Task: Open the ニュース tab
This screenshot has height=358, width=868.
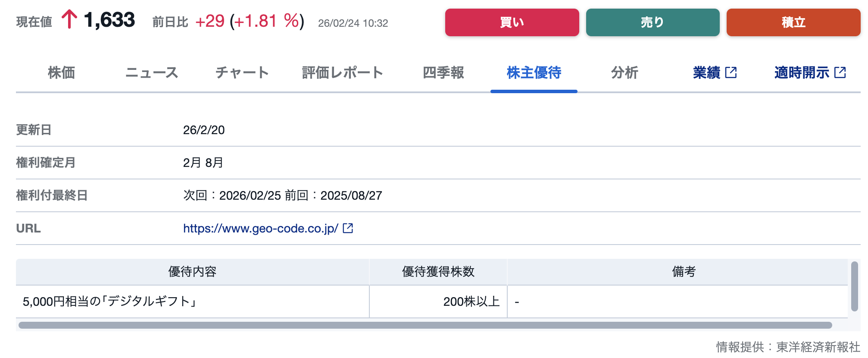Action: pos(152,72)
